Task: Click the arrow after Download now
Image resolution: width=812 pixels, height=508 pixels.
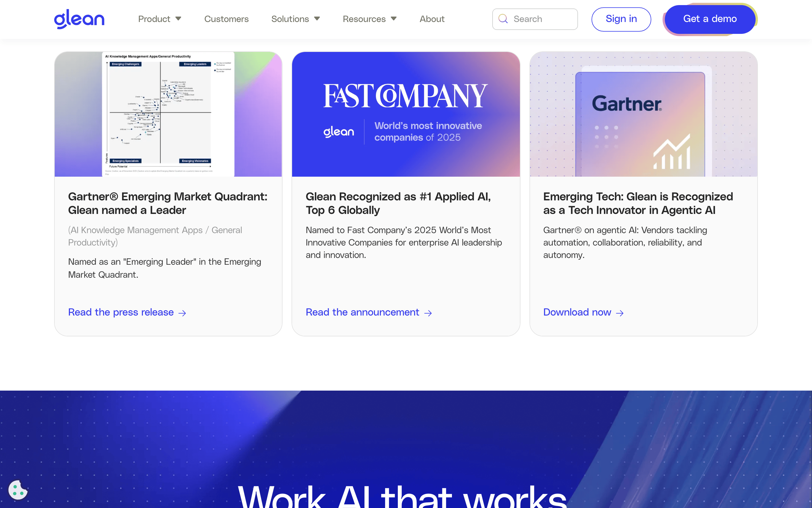Action: click(620, 313)
